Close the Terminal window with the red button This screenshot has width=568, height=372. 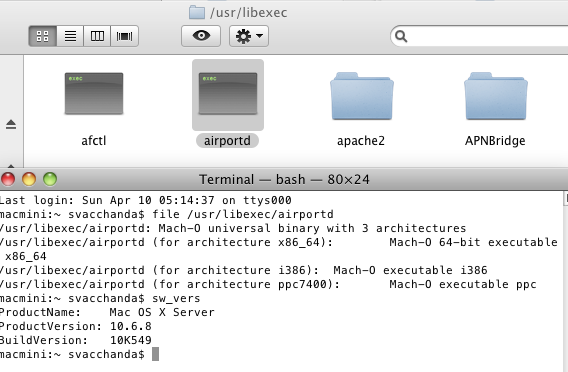(8, 179)
